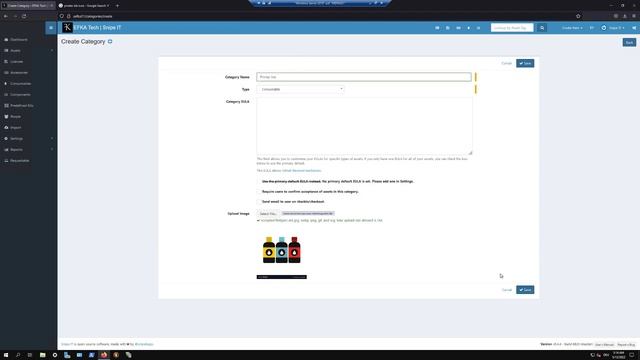
Task: Open the Create New dropdown
Action: tap(572, 28)
